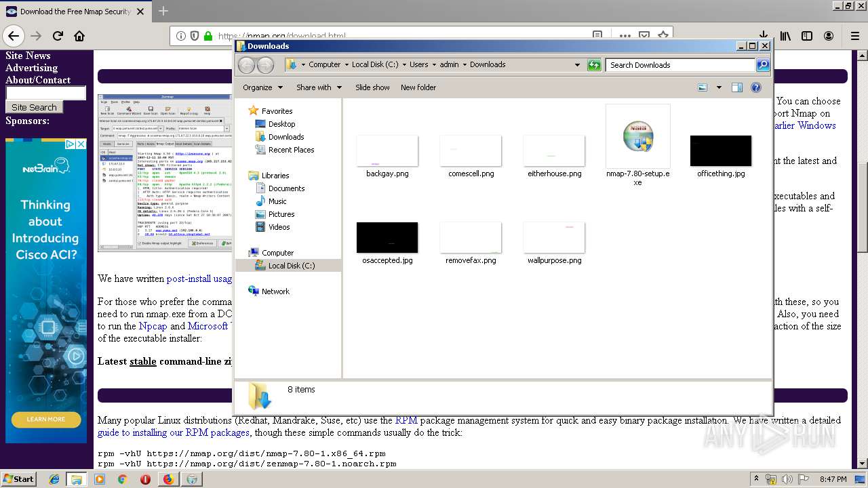The image size is (868, 488).
Task: Click Computer in breadcrumb path
Action: tap(325, 64)
